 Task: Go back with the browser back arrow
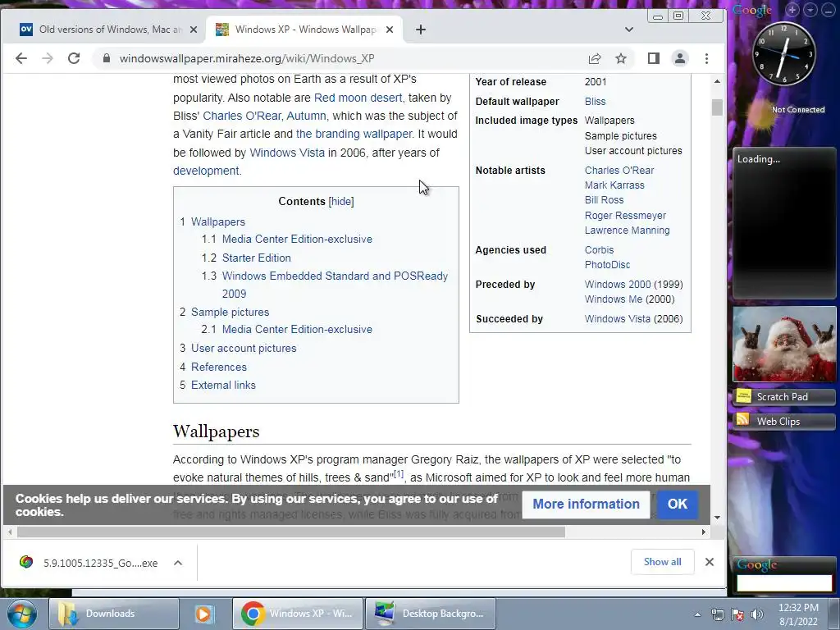pos(21,58)
